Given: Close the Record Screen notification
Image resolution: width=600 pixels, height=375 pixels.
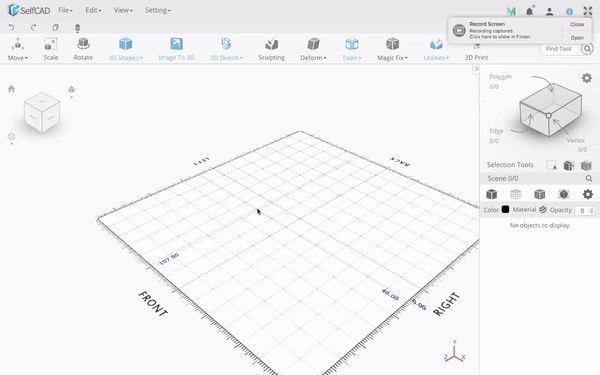Looking at the screenshot, I should click(x=577, y=24).
